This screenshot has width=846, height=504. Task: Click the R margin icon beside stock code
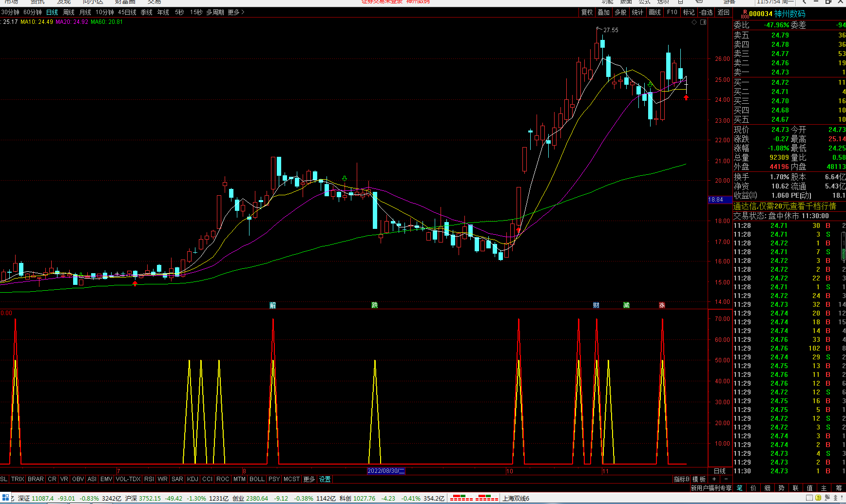pyautogui.click(x=745, y=14)
